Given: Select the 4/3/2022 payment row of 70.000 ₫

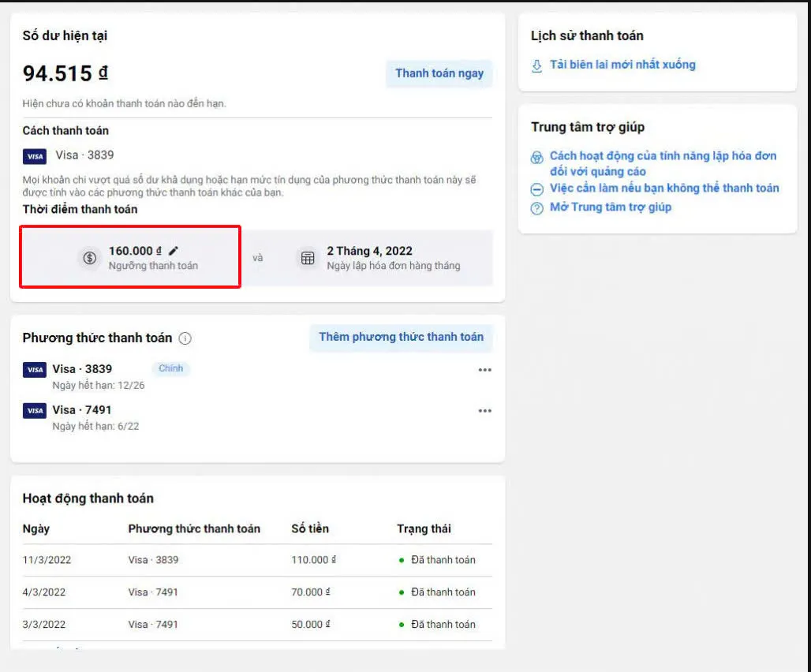Looking at the screenshot, I should pyautogui.click(x=256, y=592).
